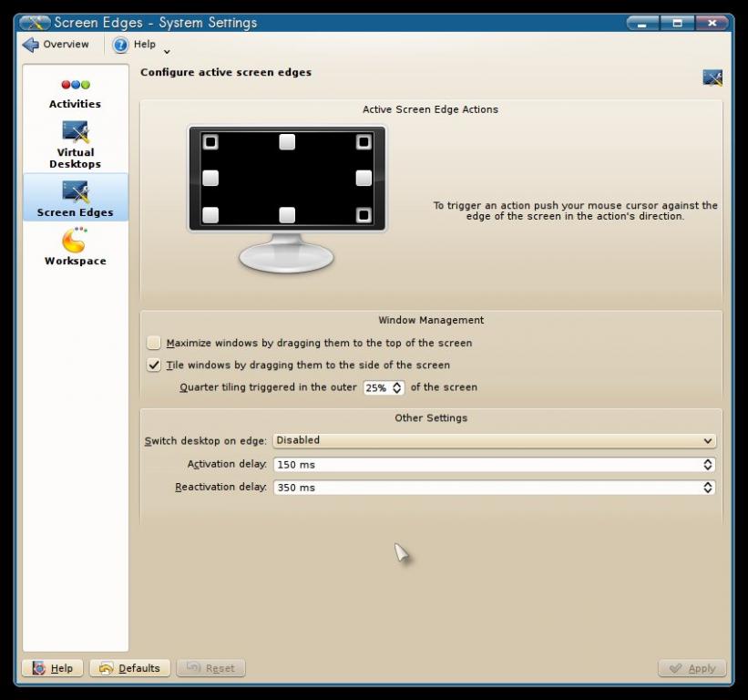Disable tile windows by dragging to side
This screenshot has height=700, width=748.
coord(154,365)
